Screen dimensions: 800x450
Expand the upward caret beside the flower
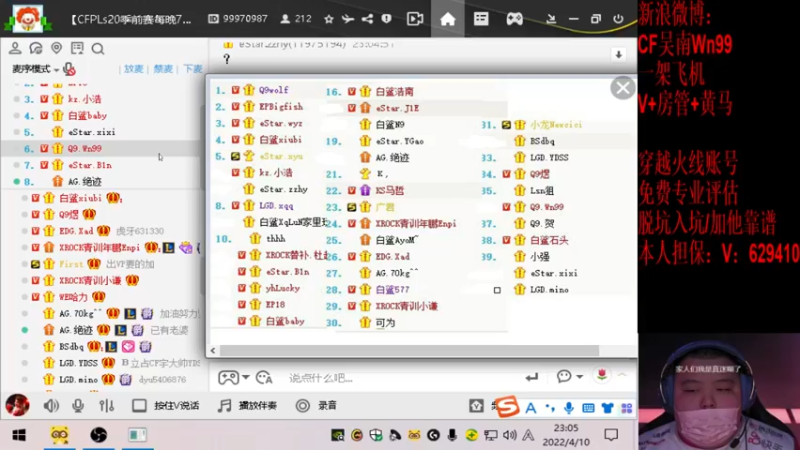pos(622,375)
